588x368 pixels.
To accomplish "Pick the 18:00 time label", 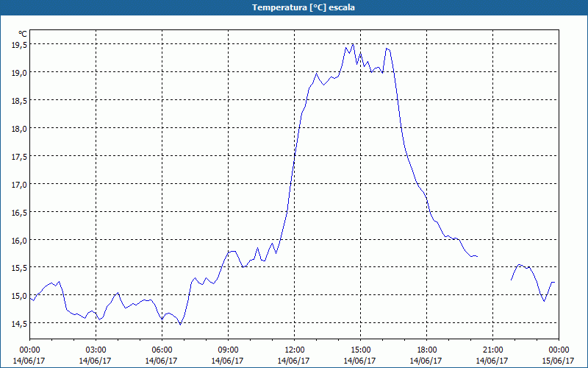I will [x=426, y=350].
